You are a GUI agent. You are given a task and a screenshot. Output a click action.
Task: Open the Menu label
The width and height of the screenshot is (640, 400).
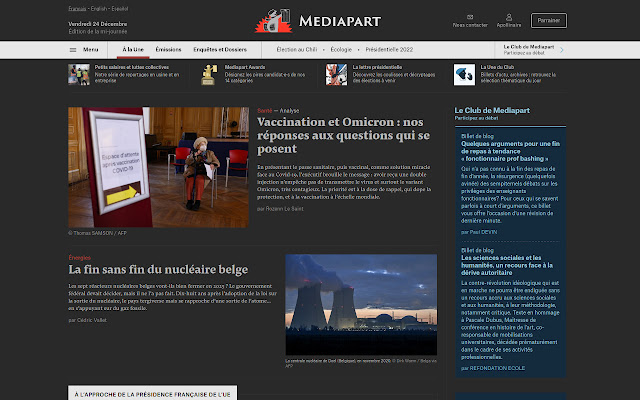pos(91,50)
